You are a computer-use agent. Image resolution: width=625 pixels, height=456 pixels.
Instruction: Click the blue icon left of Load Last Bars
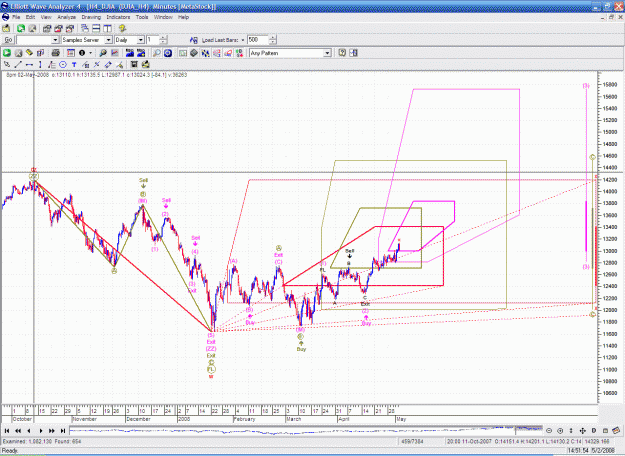pos(194,40)
